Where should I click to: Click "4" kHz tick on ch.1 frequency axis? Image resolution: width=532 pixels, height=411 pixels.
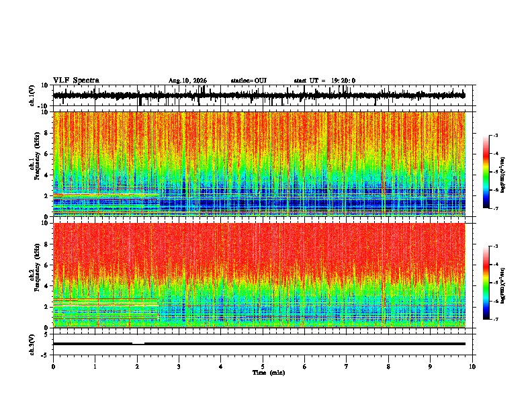(x=47, y=175)
